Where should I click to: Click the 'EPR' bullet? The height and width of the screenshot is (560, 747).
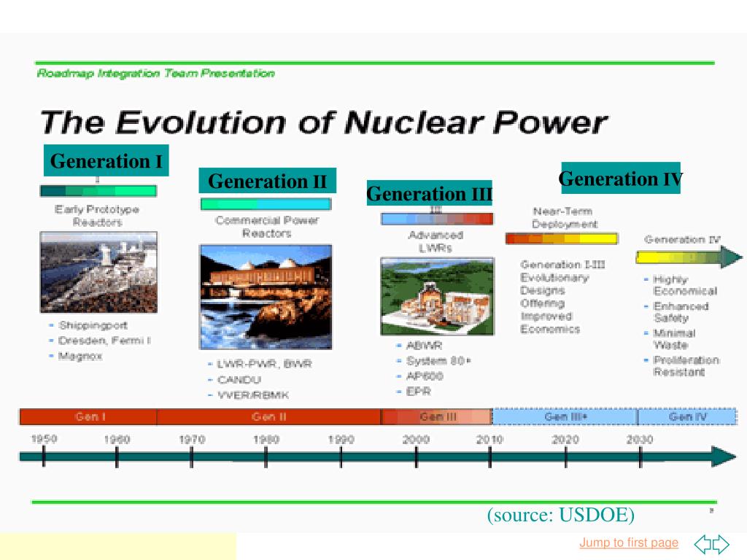tap(414, 391)
